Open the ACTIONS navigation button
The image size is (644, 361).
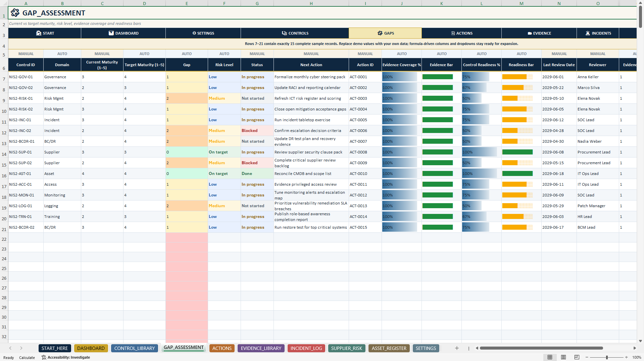[x=461, y=33]
